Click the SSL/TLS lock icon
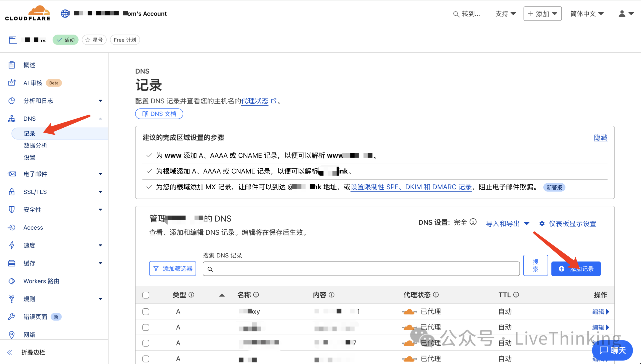 [x=12, y=192]
